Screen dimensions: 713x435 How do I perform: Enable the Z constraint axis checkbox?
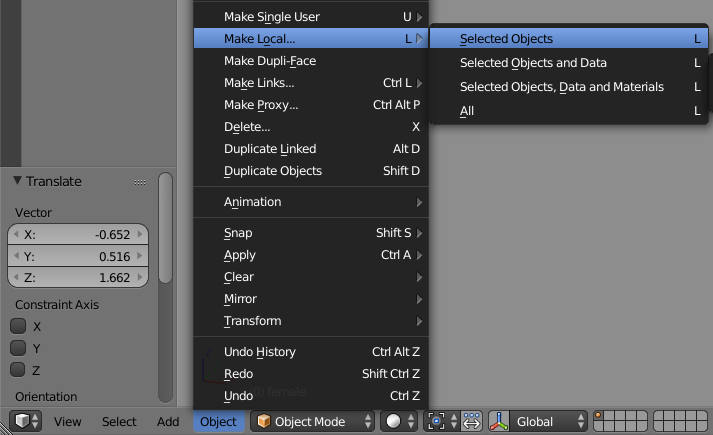click(x=18, y=370)
